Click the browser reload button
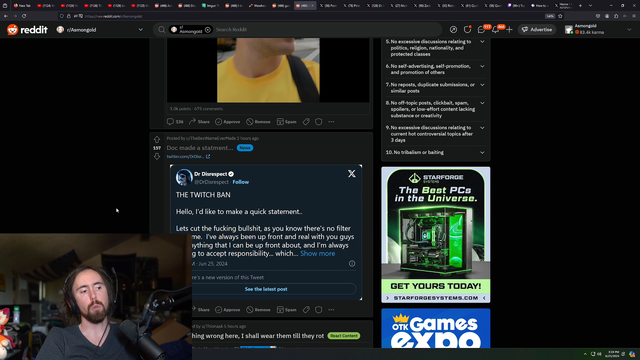 (x=24, y=16)
